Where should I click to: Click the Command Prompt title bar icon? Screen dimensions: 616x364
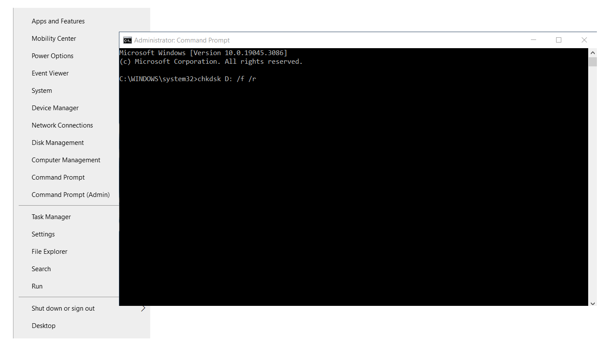pyautogui.click(x=127, y=40)
